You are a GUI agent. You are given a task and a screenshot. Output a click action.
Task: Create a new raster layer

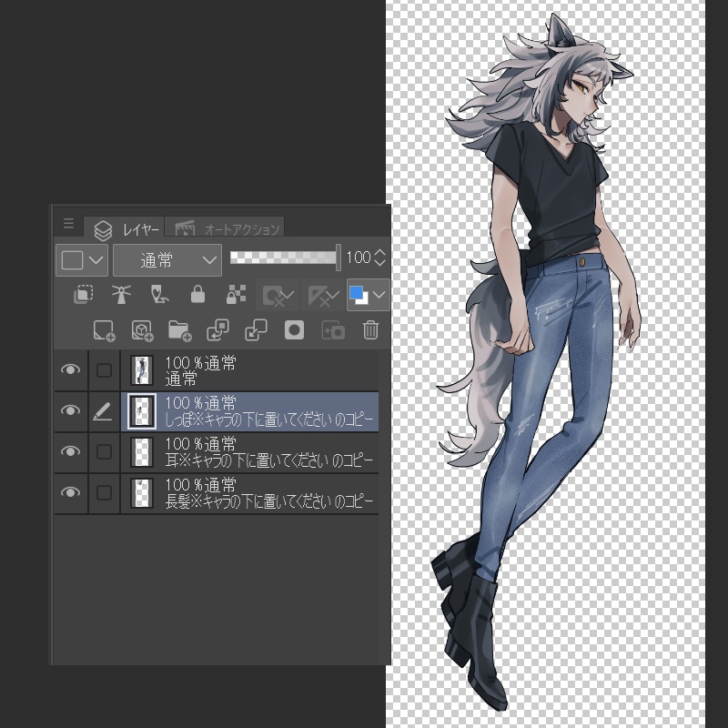[x=104, y=330]
